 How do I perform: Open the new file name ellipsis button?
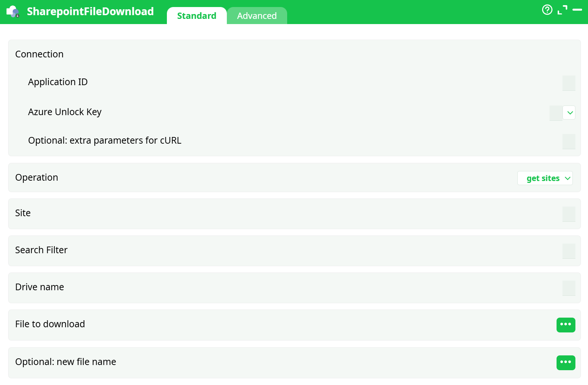pos(565,362)
